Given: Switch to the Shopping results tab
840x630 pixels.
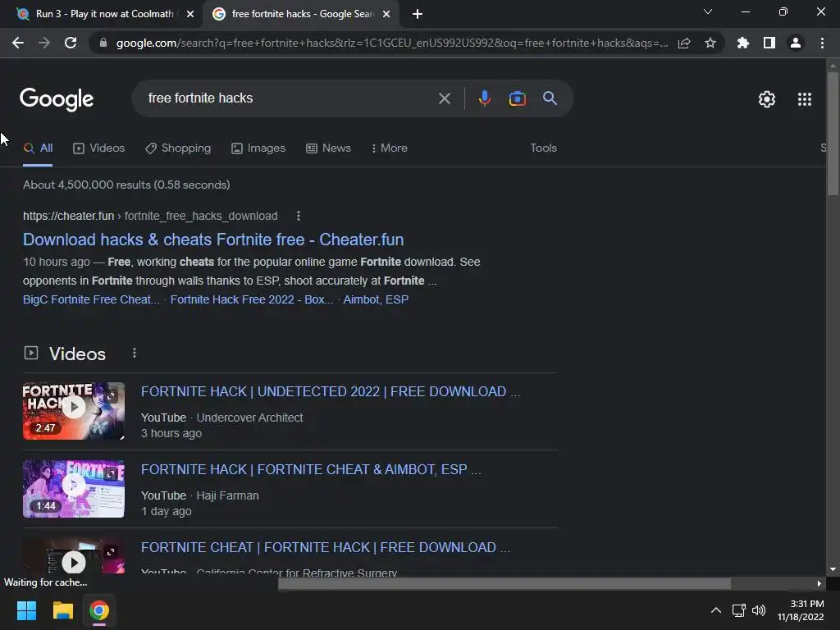Looking at the screenshot, I should point(178,148).
